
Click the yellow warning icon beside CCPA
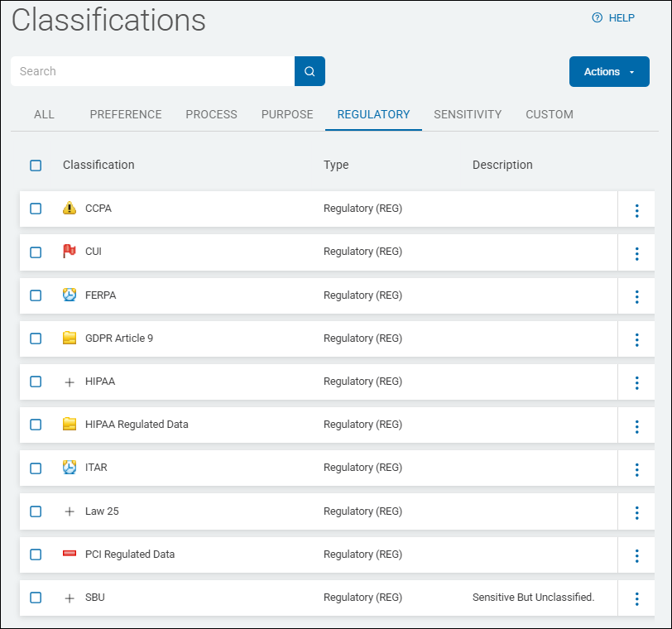(70, 209)
